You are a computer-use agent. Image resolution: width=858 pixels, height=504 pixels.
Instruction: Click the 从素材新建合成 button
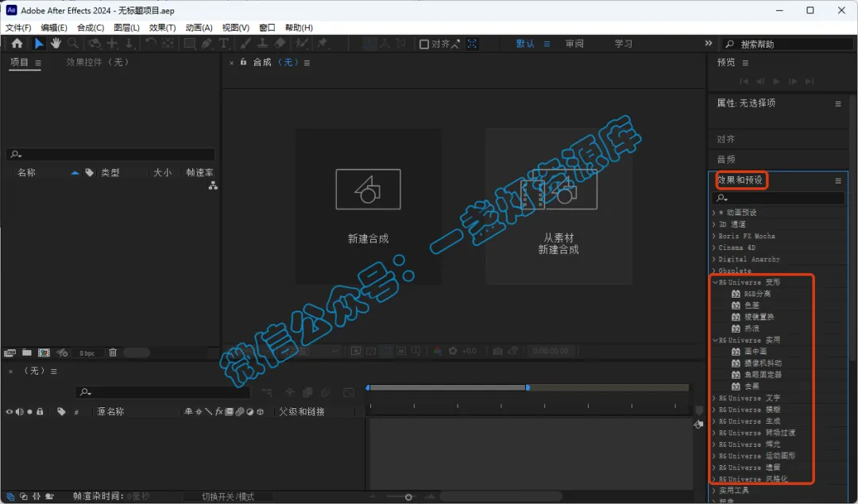coord(558,206)
